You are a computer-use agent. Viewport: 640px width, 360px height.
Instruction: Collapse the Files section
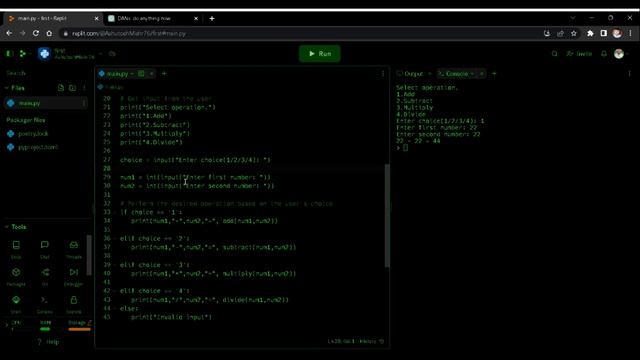tap(7, 88)
